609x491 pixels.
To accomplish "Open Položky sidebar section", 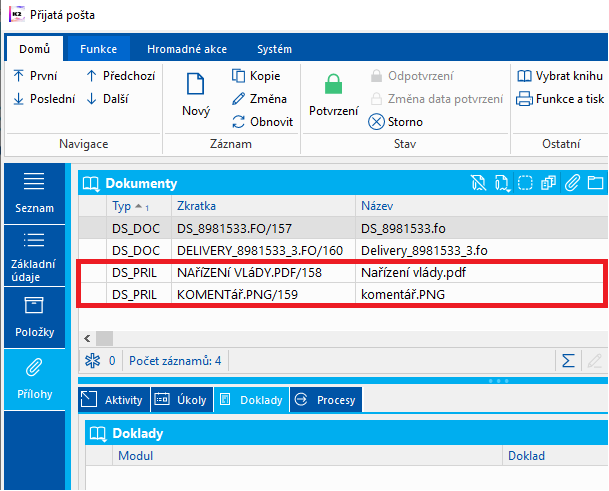I will click(35, 318).
